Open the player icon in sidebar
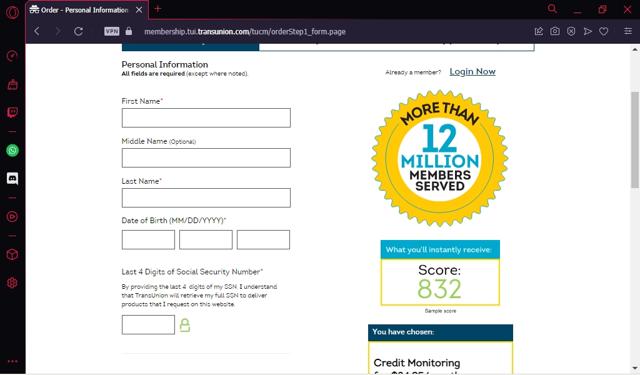640x375 pixels. click(x=12, y=216)
